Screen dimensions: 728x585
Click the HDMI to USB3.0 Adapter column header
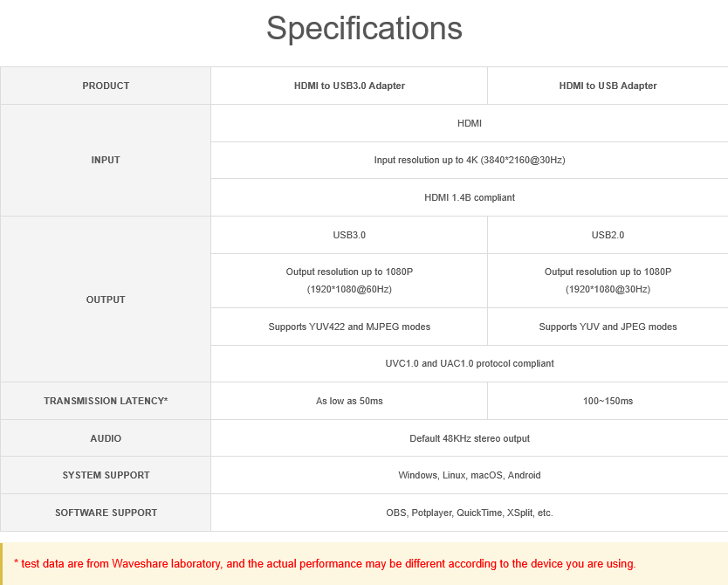[349, 86]
